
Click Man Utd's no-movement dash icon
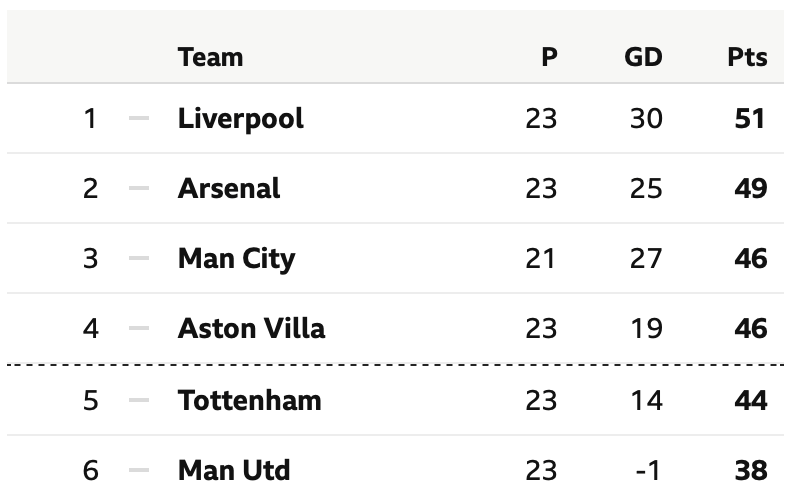tap(139, 470)
